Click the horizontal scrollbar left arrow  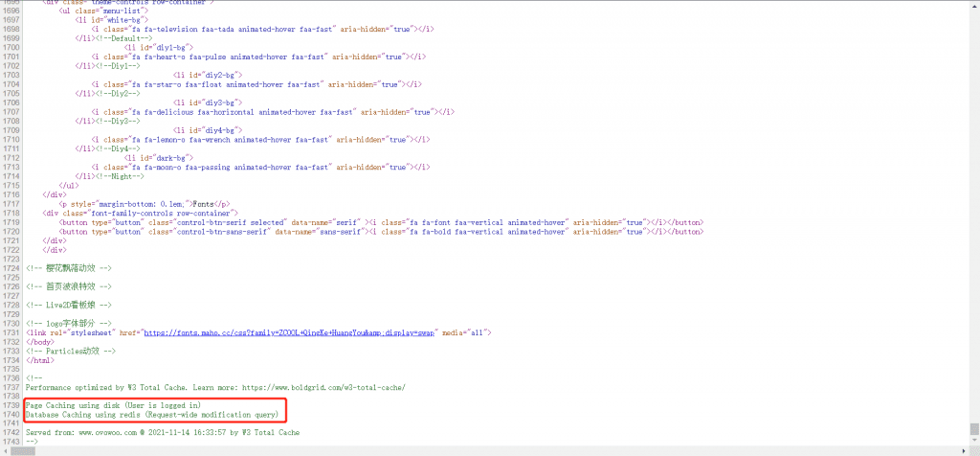tap(6, 450)
